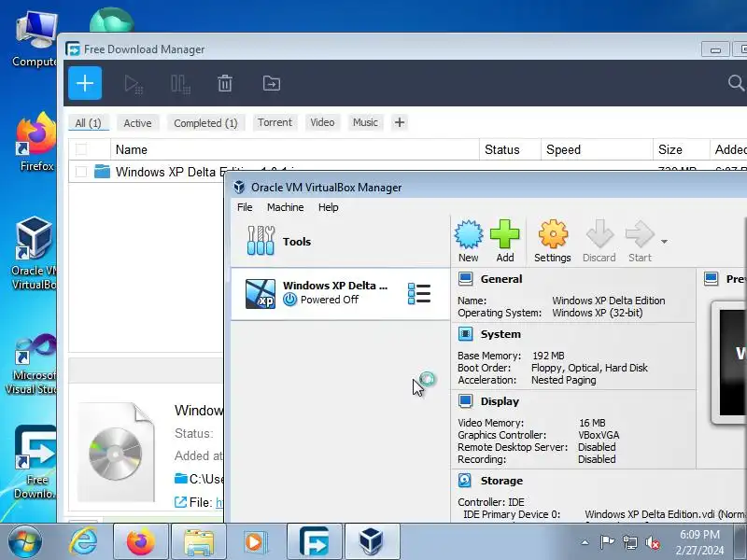The image size is (747, 560).
Task: Sort downloads by the Status column
Action: (510, 149)
